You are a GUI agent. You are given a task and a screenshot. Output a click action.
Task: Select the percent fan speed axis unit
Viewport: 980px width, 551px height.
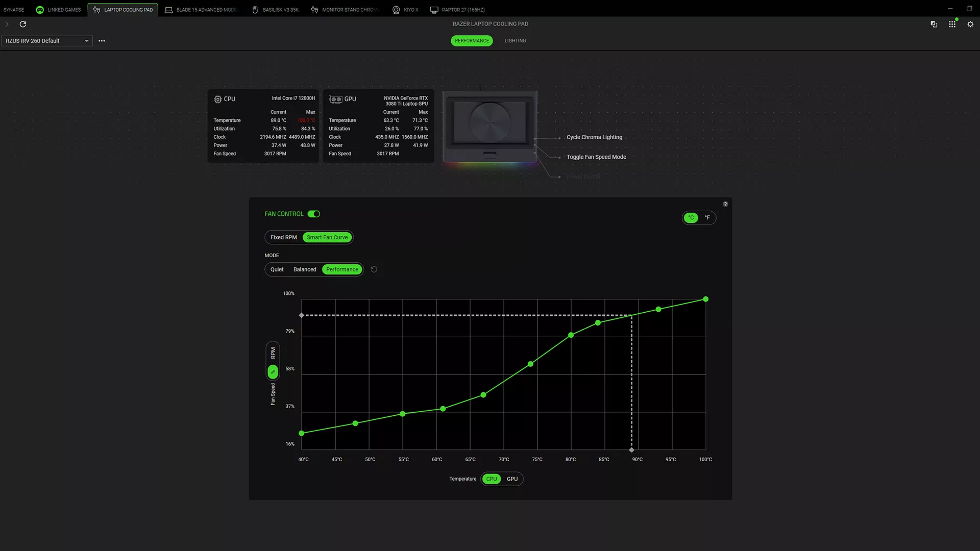pos(273,371)
